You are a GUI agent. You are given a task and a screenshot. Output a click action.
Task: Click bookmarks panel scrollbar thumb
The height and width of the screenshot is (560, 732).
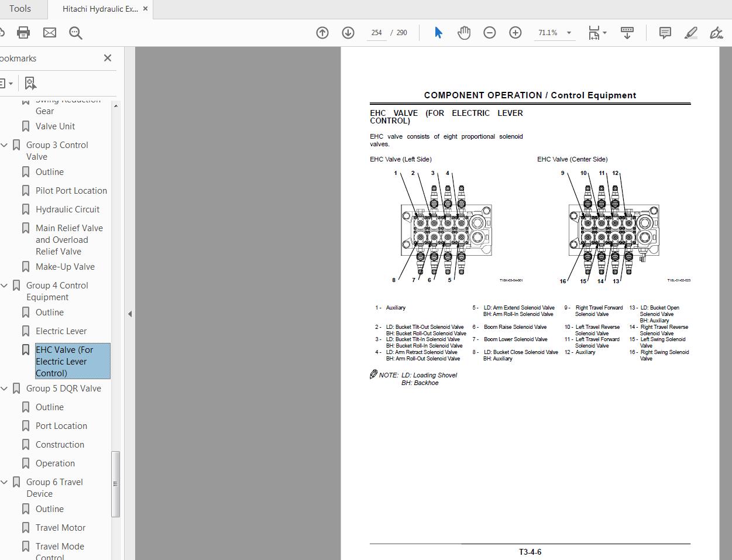point(115,484)
